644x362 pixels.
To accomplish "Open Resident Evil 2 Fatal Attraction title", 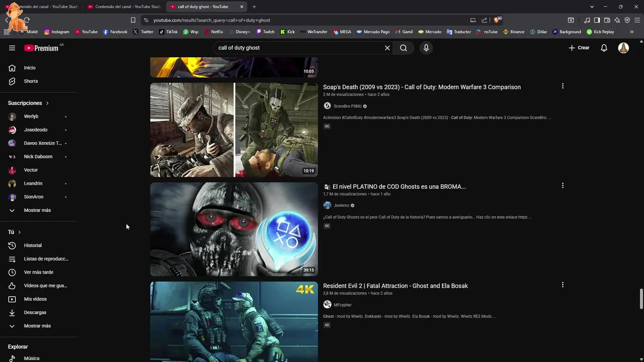I will coord(395,286).
